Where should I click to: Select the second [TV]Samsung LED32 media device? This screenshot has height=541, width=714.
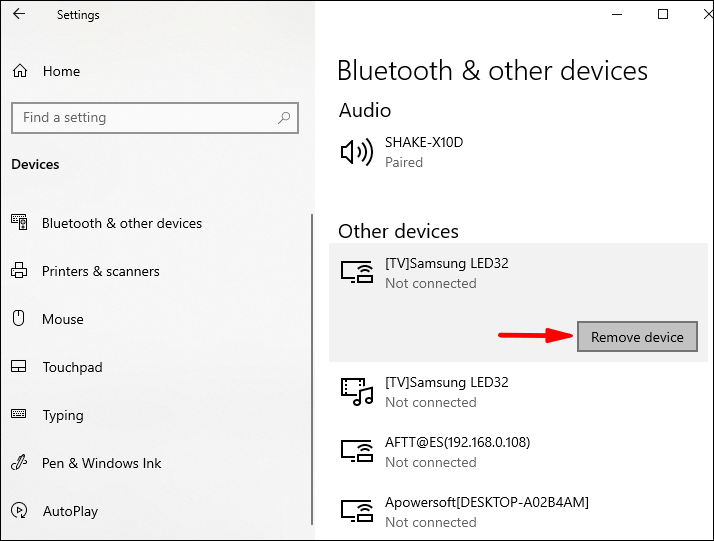tap(447, 392)
